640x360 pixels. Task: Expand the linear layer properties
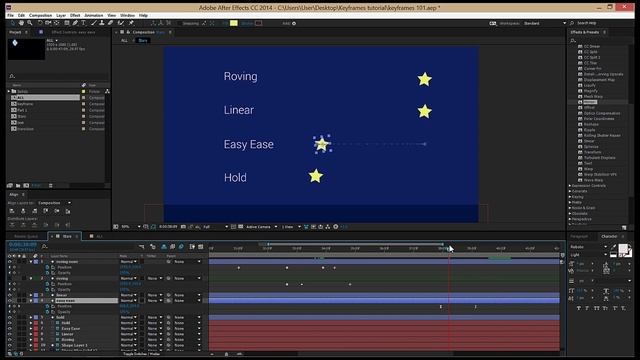(31, 295)
